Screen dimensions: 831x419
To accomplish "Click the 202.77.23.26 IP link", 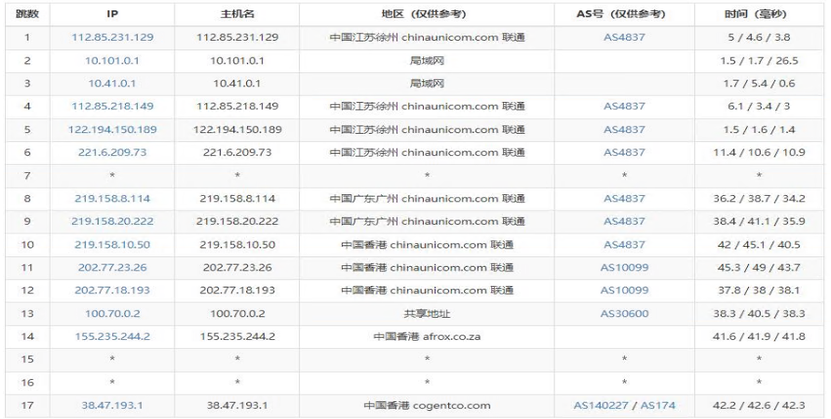I will tap(112, 267).
